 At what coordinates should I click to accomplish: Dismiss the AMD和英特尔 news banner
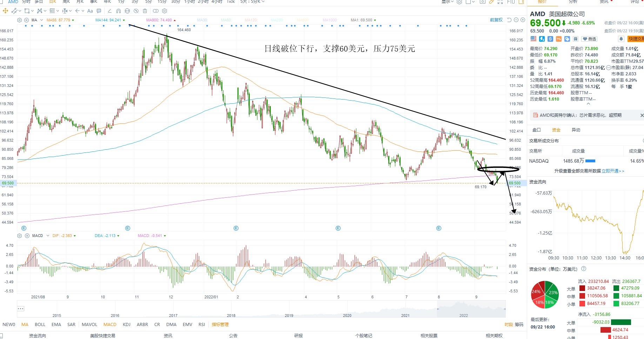[x=642, y=115]
